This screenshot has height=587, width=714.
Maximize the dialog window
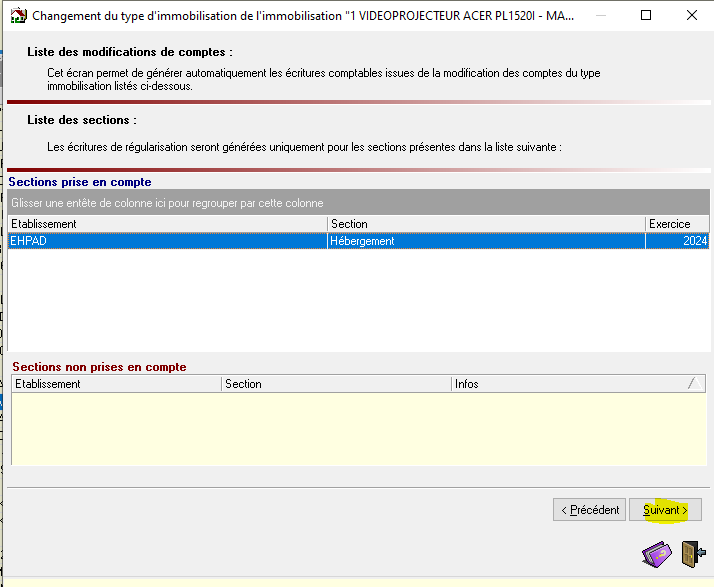[x=645, y=16]
